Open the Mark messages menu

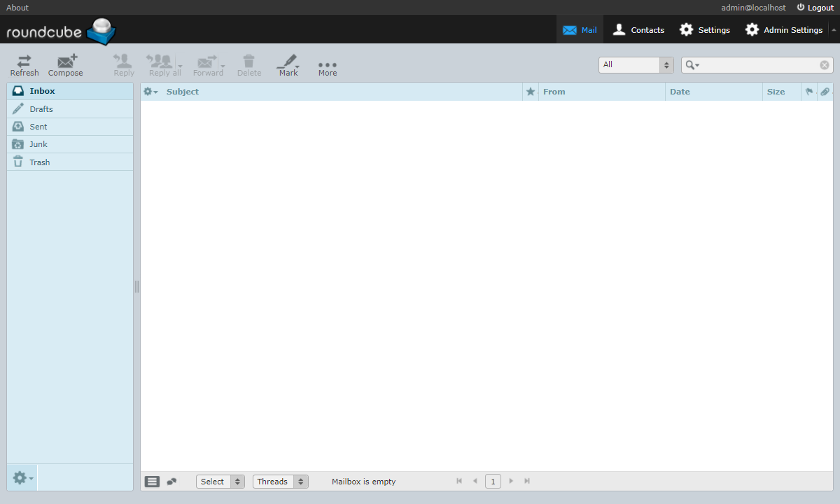[288, 64]
